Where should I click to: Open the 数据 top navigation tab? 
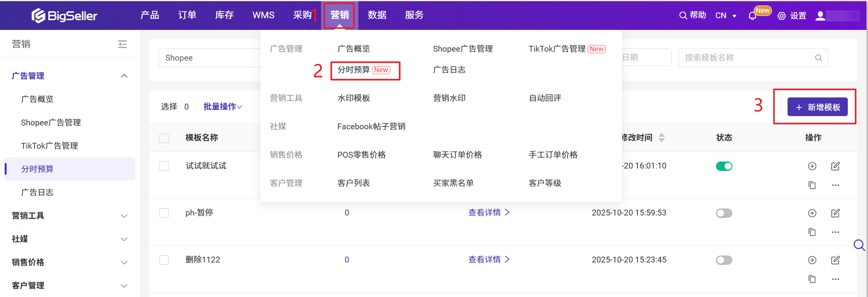coord(377,15)
